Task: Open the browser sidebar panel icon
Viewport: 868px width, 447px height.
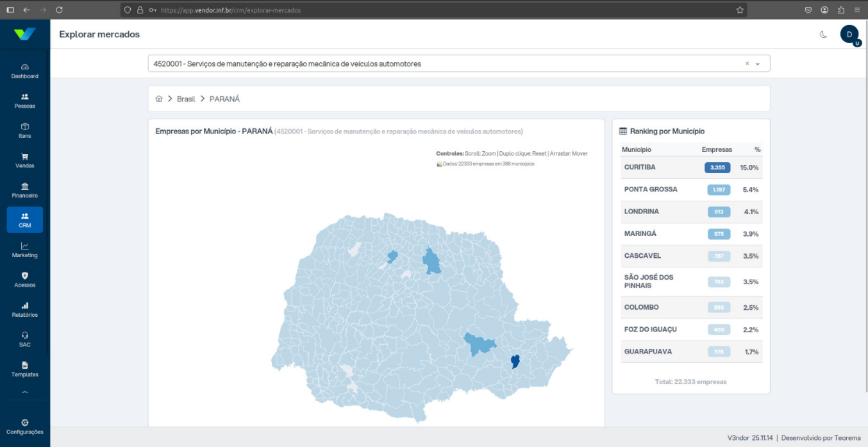Action: [x=10, y=10]
